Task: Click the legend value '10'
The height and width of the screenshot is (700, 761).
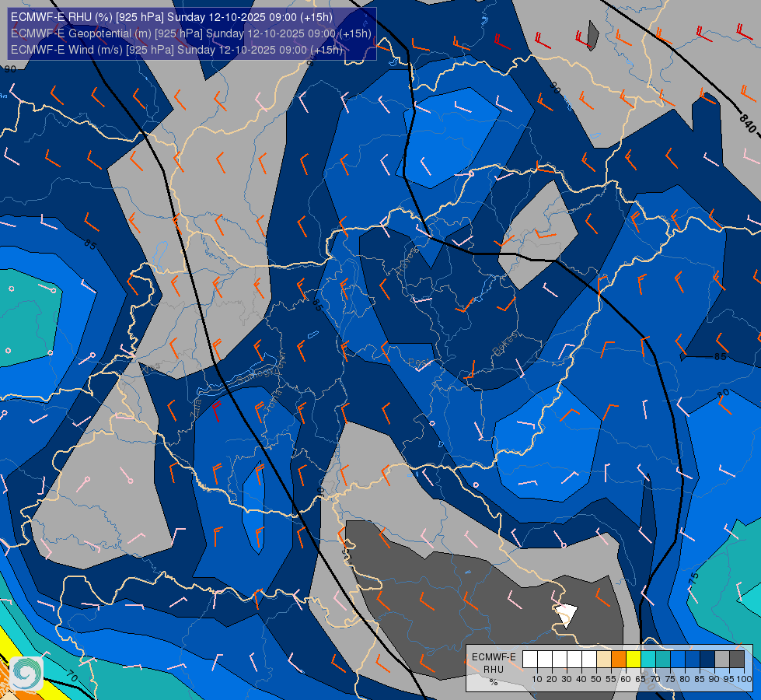Action: click(537, 679)
